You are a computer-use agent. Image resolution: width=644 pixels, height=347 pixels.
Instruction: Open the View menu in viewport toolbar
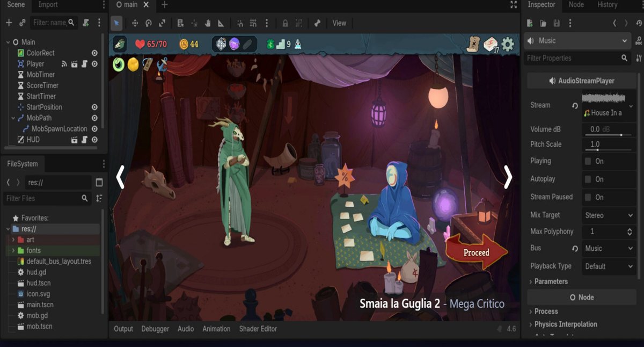tap(339, 23)
